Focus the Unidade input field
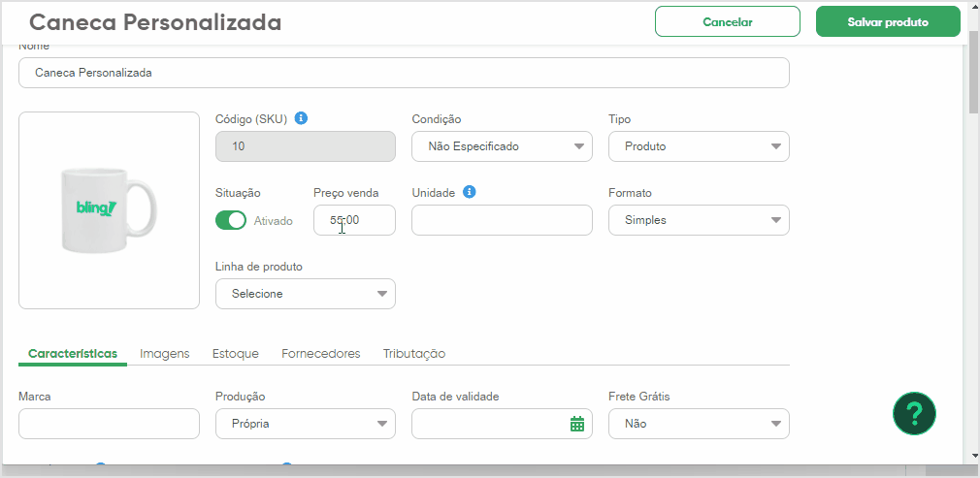The width and height of the screenshot is (980, 478). (x=502, y=220)
